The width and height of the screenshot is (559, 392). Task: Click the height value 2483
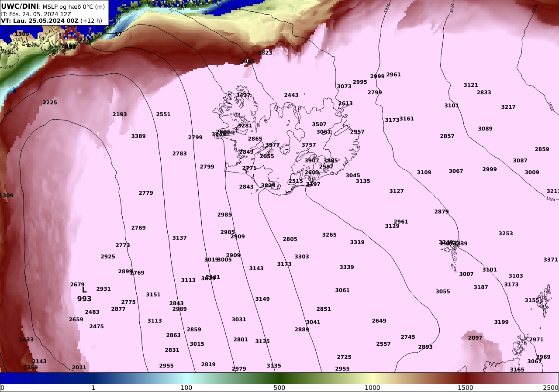[x=92, y=312]
